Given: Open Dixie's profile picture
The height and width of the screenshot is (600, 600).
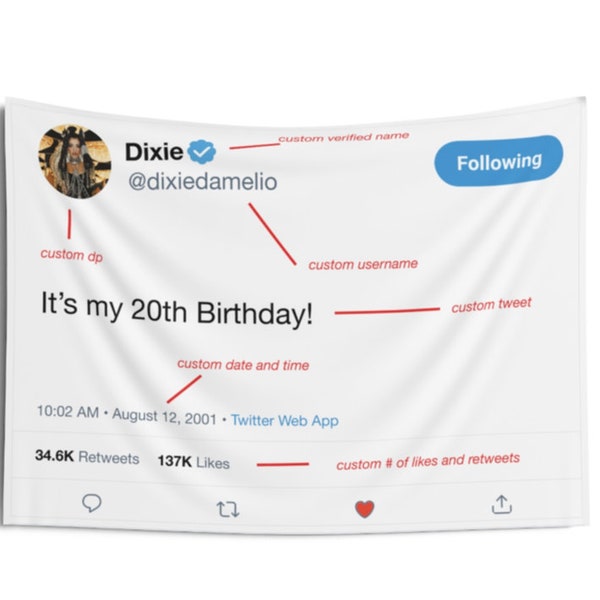Looking at the screenshot, I should [x=75, y=161].
